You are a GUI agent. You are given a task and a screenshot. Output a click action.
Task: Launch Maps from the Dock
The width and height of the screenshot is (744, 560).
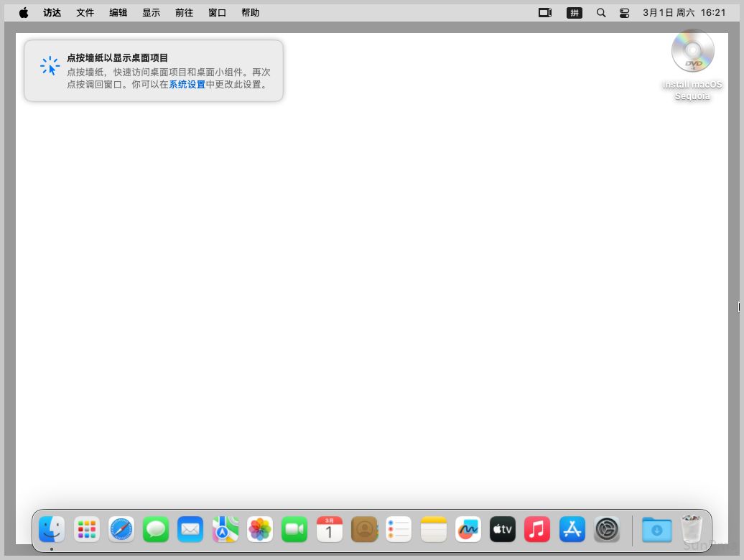click(x=225, y=530)
